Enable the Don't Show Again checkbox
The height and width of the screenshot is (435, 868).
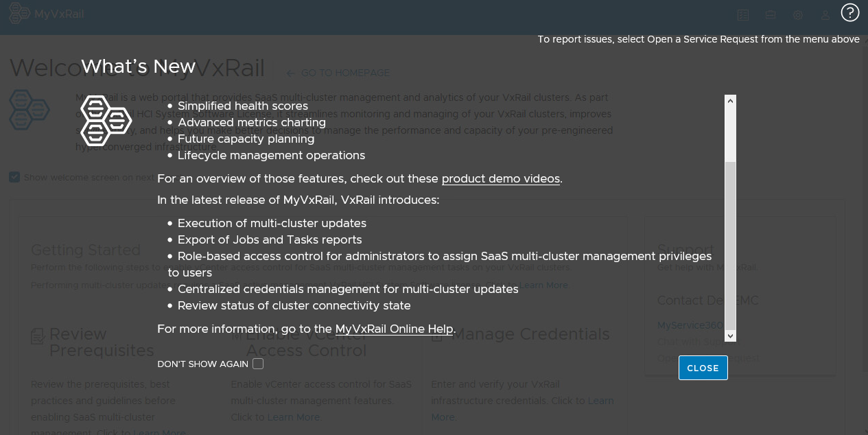coord(258,364)
